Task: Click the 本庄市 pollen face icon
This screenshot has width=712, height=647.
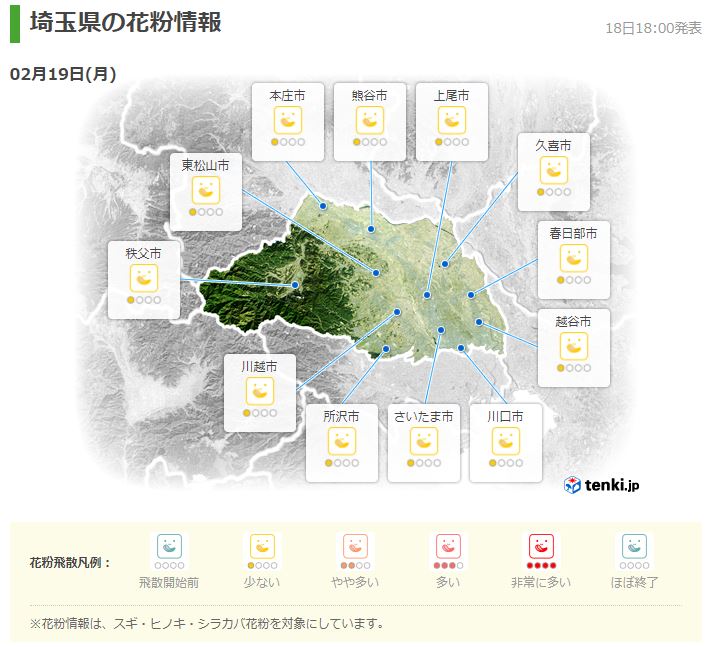Action: pos(288,120)
